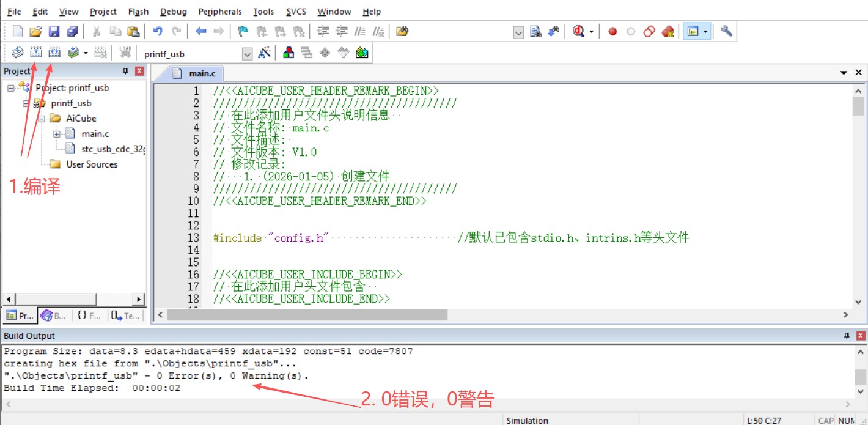The width and height of the screenshot is (868, 425).
Task: Open the target dropdown beside printf_usb
Action: point(247,53)
